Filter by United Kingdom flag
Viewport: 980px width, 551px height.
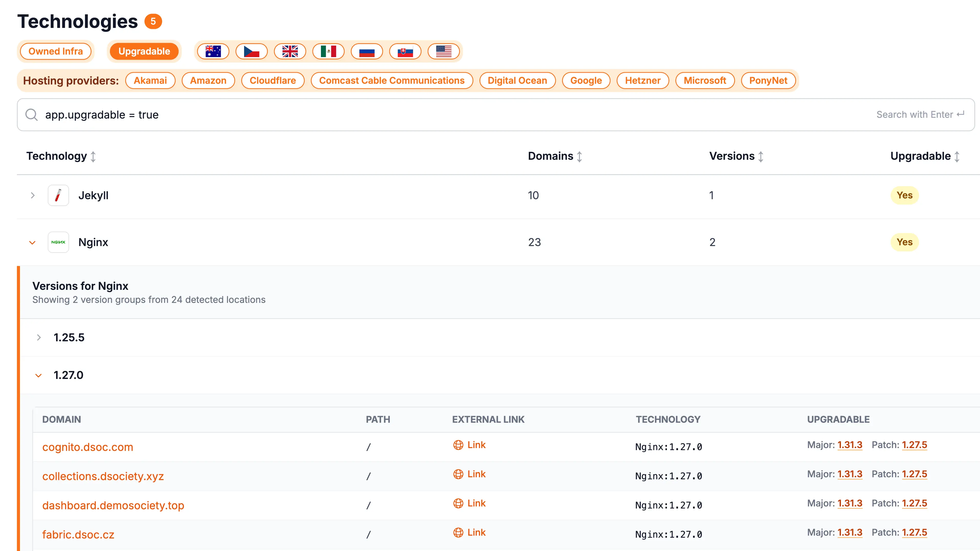[x=290, y=51]
